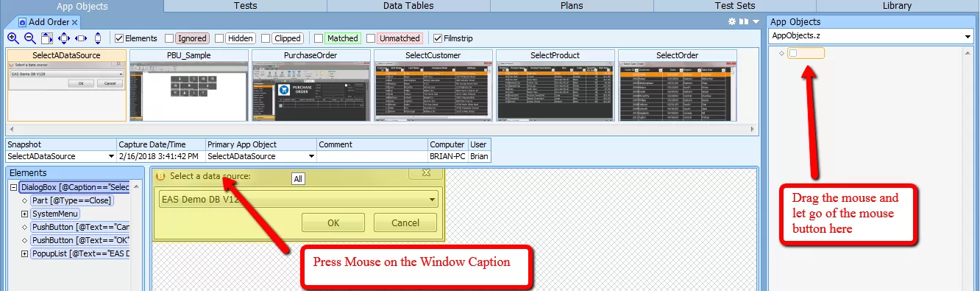Switch to the Test Sets tab
The width and height of the screenshot is (980, 291).
click(x=734, y=6)
